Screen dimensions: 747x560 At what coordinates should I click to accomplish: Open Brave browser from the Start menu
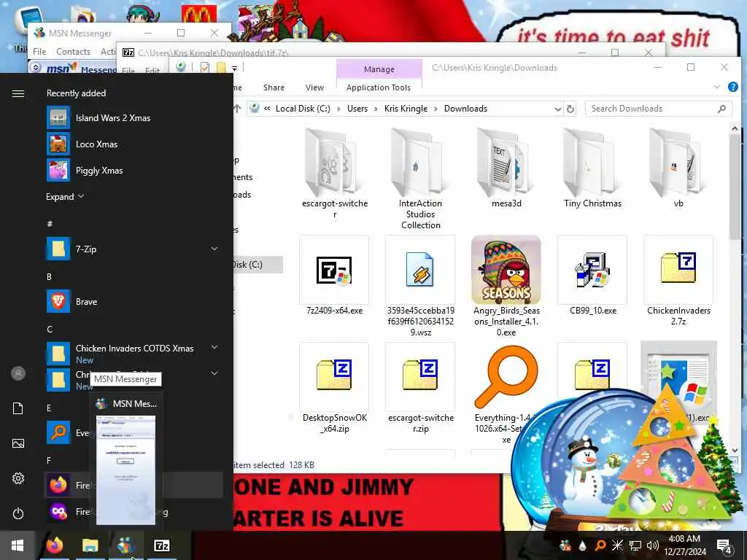pyautogui.click(x=133, y=301)
